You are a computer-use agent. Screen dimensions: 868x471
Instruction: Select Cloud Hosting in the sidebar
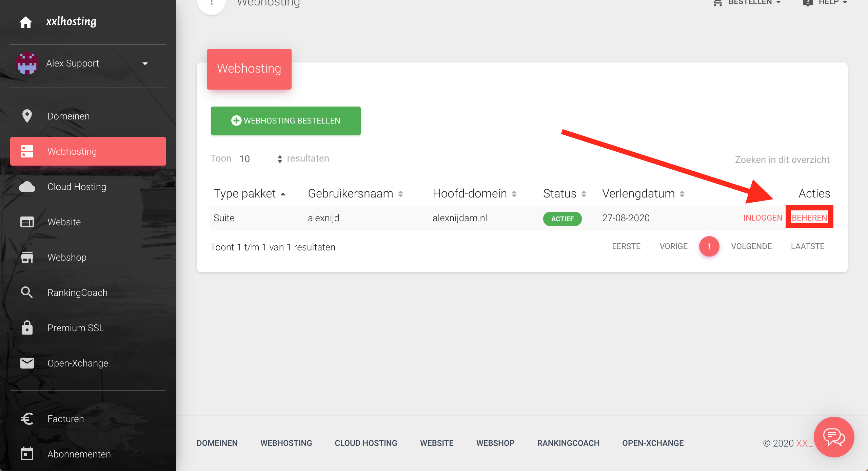[88, 187]
